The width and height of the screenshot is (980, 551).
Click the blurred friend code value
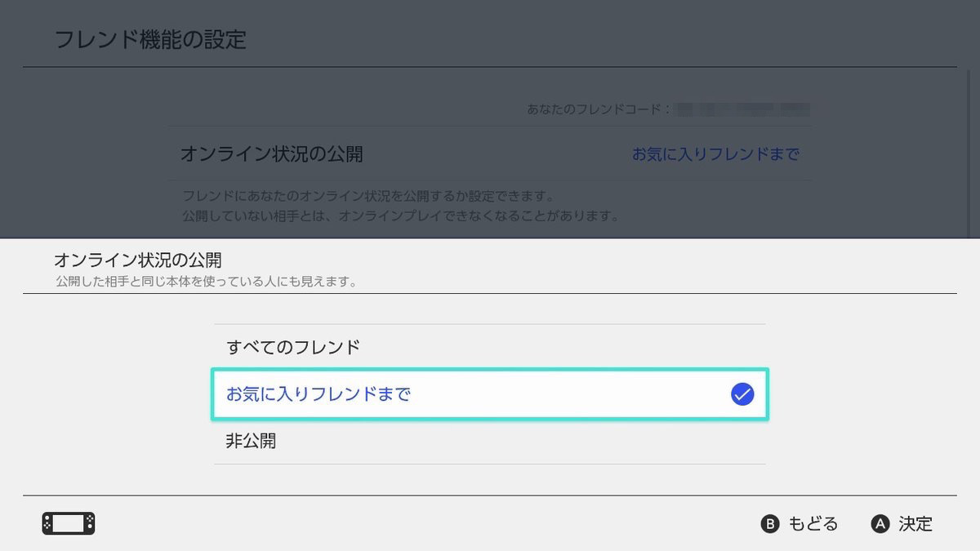743,109
